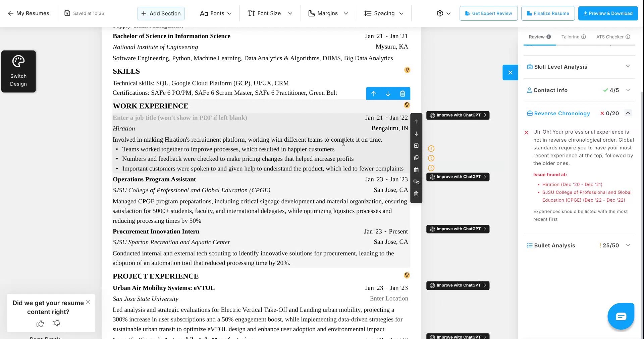Open the chat bubble in the bottom right
The image size is (644, 339).
coord(621,316)
